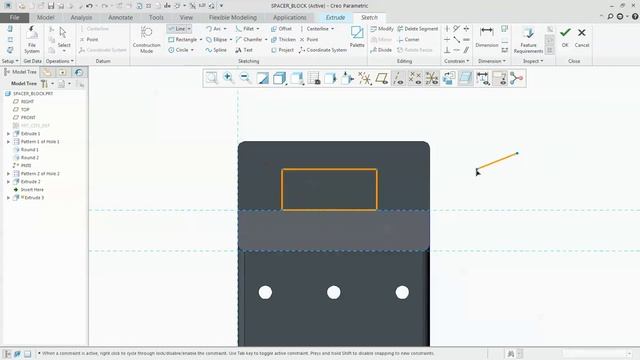640x360 pixels.
Task: Click the Save icon in quick access toolbar
Action: click(x=51, y=6)
